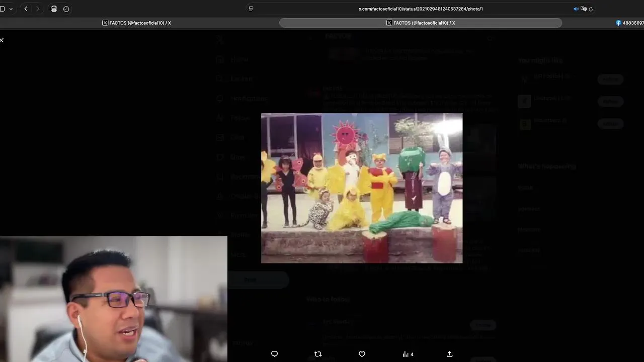Close the photo viewer with the X
644x362 pixels.
tap(2, 40)
